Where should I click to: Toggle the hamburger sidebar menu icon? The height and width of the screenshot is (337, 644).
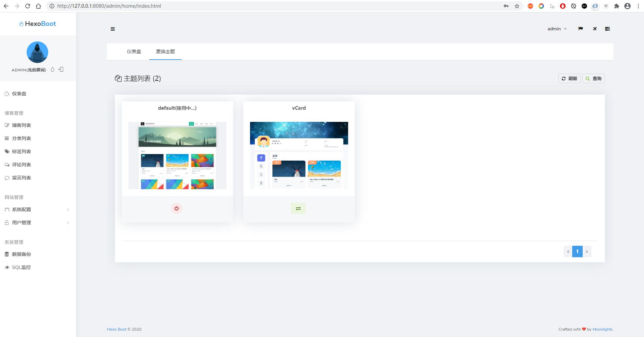[113, 29]
